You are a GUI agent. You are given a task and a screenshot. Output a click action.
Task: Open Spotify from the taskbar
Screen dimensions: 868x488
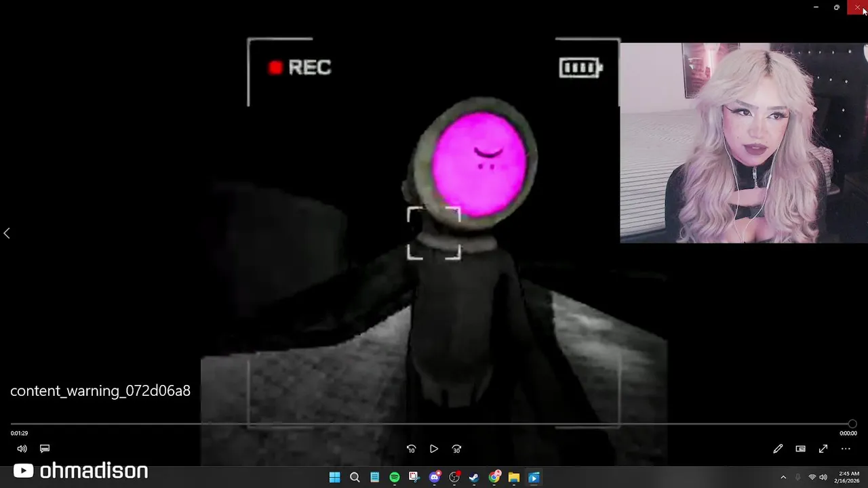[x=395, y=478]
